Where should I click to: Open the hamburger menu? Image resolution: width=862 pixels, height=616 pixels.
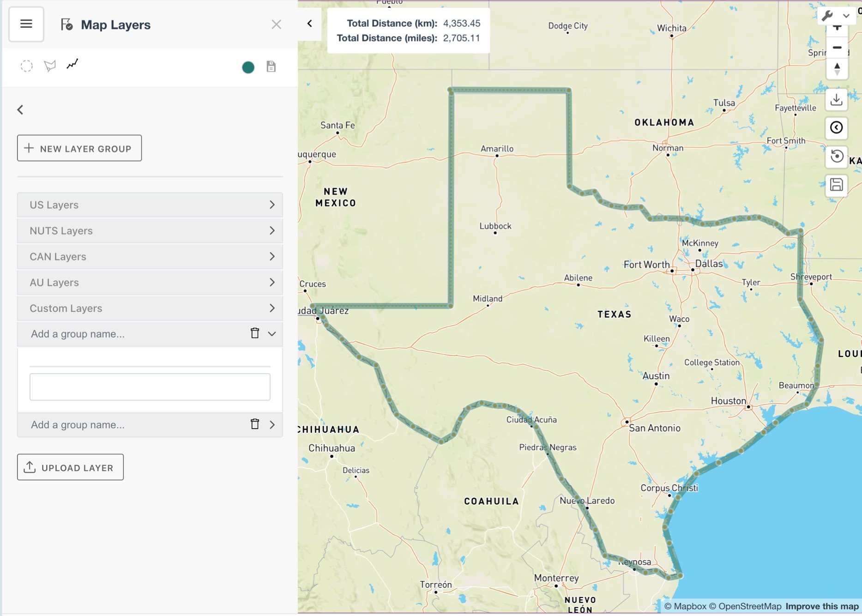pyautogui.click(x=26, y=24)
